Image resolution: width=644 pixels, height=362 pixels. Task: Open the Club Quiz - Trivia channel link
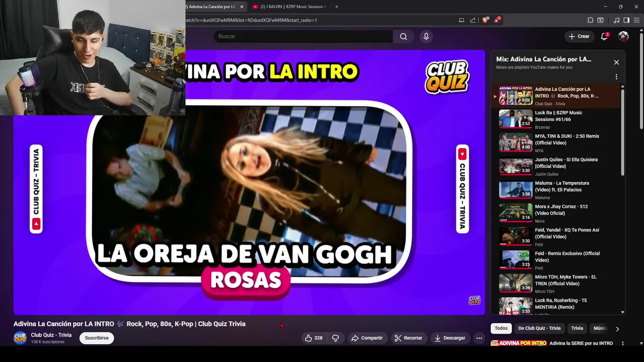click(51, 335)
